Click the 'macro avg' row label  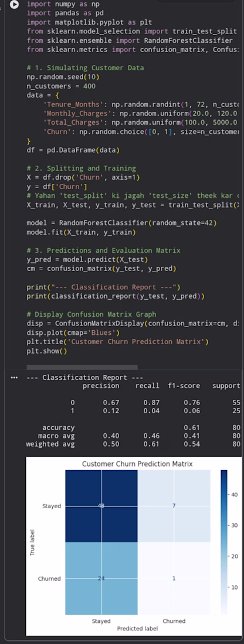coord(56,436)
